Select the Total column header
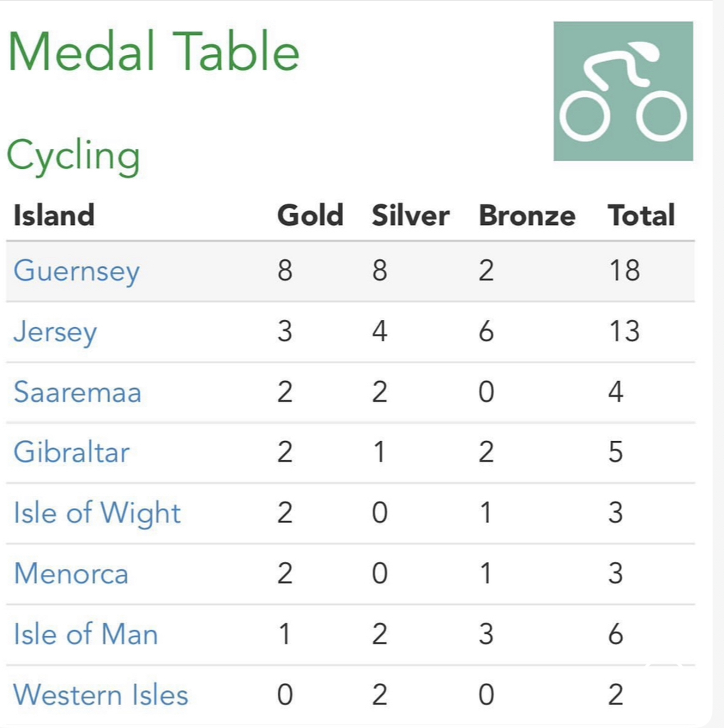Image resolution: width=724 pixels, height=728 pixels. point(641,215)
